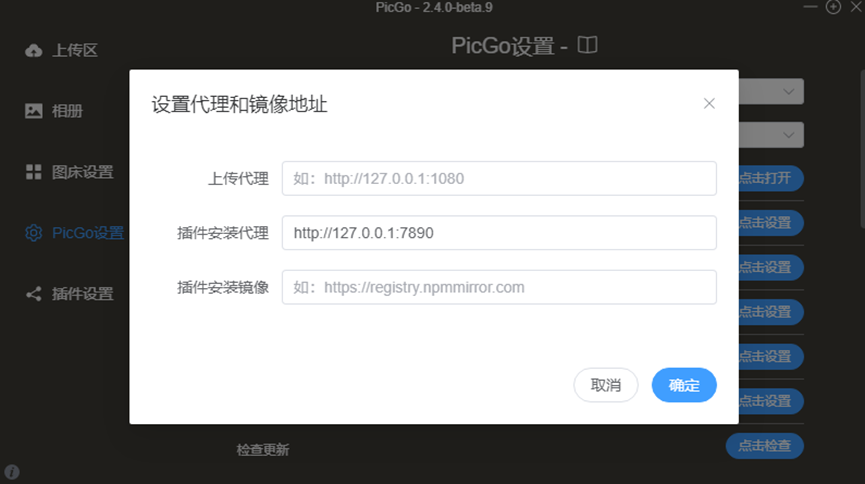Click the 取消 button
Image resolution: width=865 pixels, height=484 pixels.
click(x=606, y=385)
